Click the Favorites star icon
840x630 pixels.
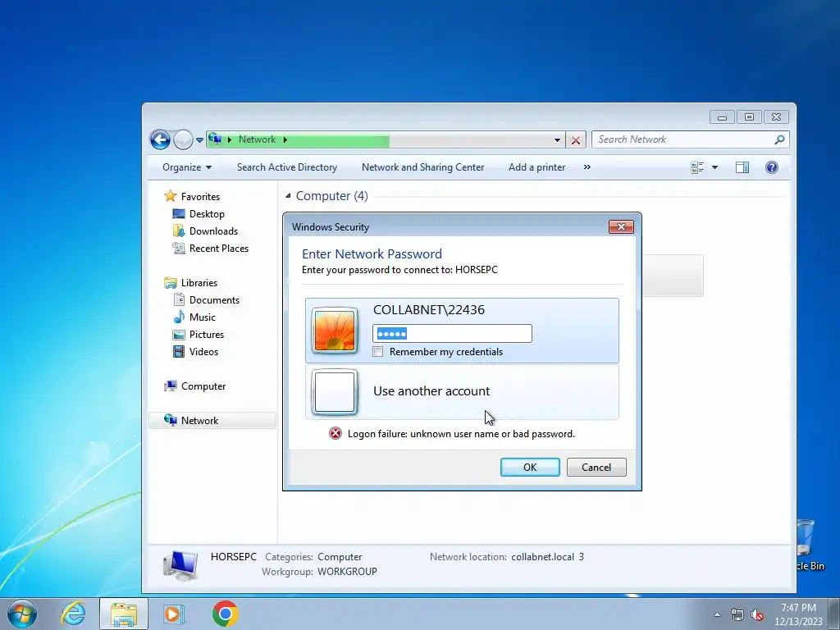click(x=171, y=196)
